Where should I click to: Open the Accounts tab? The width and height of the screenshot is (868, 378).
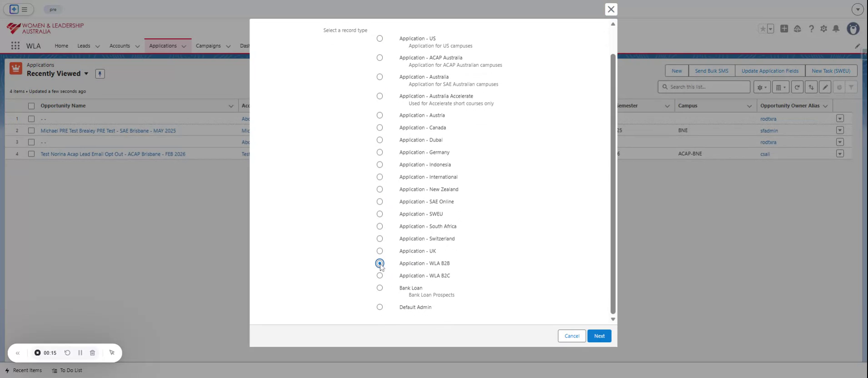[120, 46]
